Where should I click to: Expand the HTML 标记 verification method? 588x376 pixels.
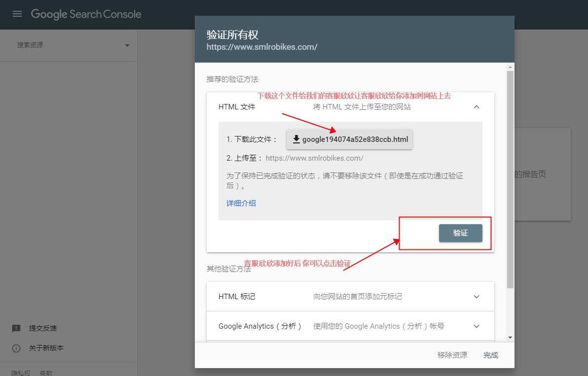coord(476,297)
